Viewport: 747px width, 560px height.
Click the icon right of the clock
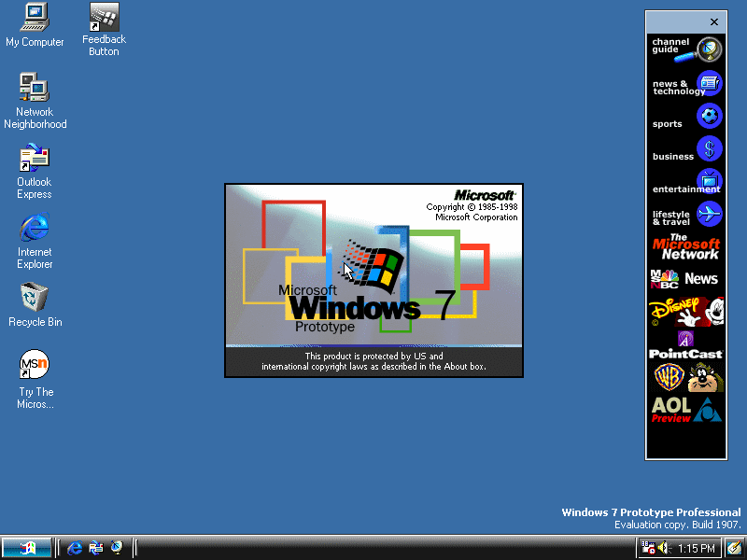734,548
